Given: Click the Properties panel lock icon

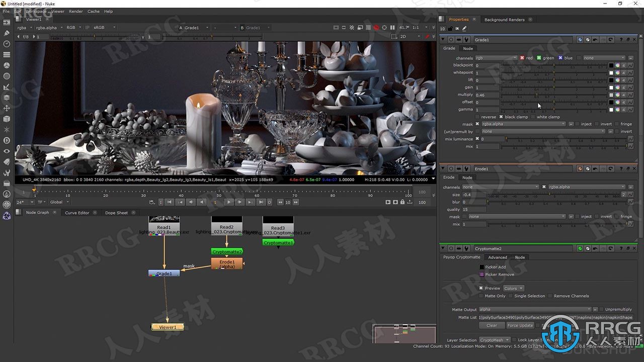Looking at the screenshot, I should tap(450, 29).
